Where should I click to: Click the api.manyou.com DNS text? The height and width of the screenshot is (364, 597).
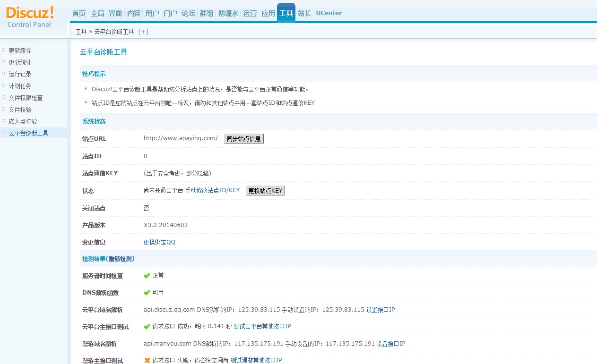[167, 344]
